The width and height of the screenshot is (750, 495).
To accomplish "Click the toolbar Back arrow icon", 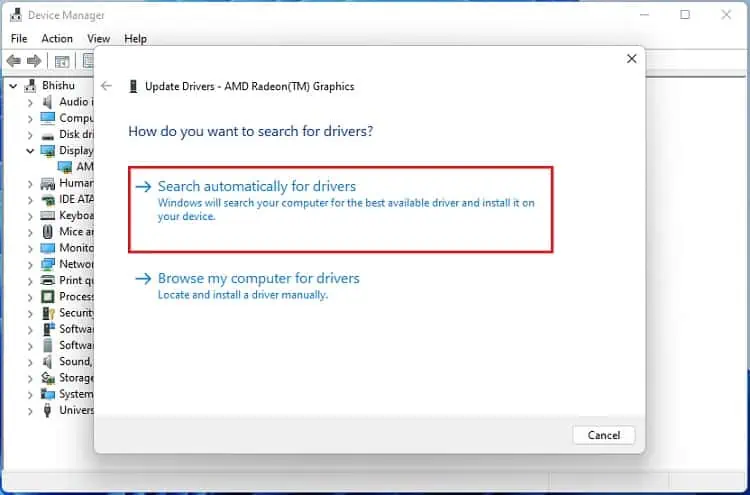I will (13, 61).
